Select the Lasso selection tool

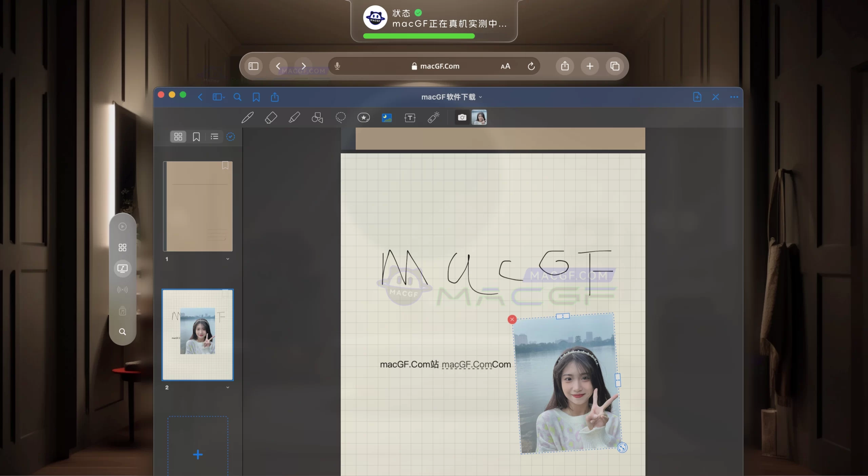[340, 118]
